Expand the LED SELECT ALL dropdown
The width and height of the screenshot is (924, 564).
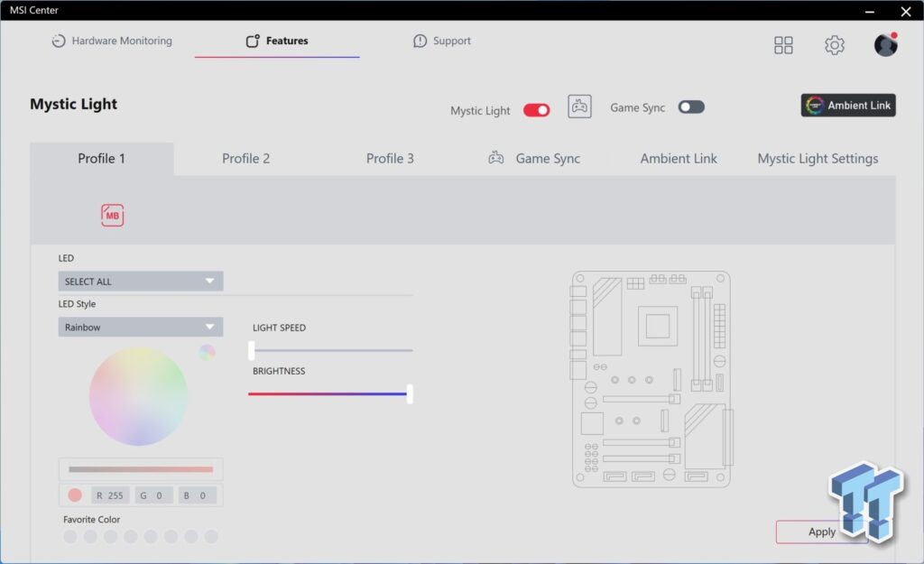point(140,282)
